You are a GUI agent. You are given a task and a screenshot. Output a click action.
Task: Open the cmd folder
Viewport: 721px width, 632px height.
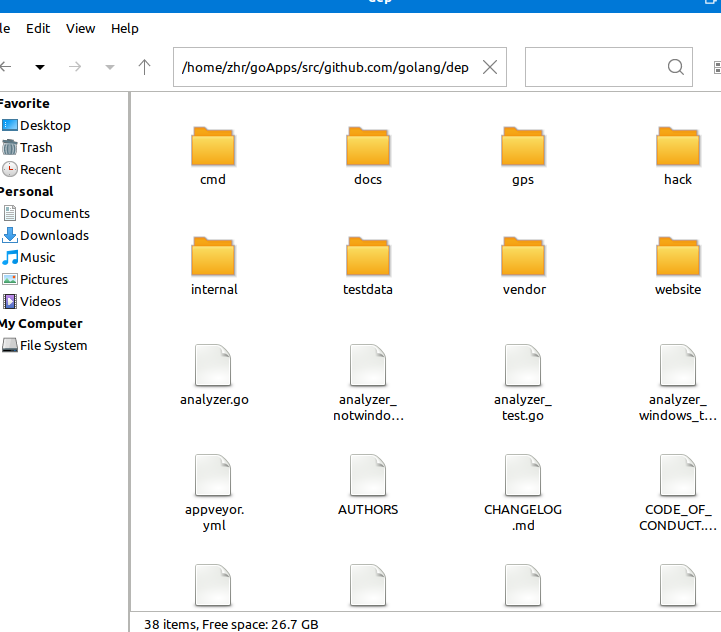[x=213, y=146]
